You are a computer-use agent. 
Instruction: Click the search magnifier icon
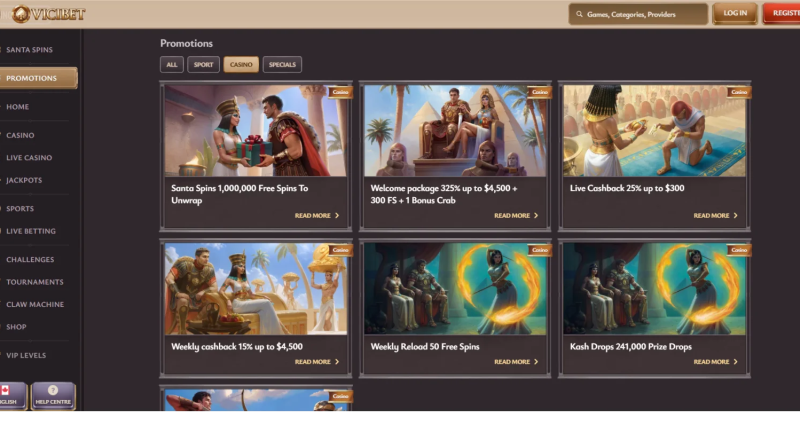tap(579, 14)
